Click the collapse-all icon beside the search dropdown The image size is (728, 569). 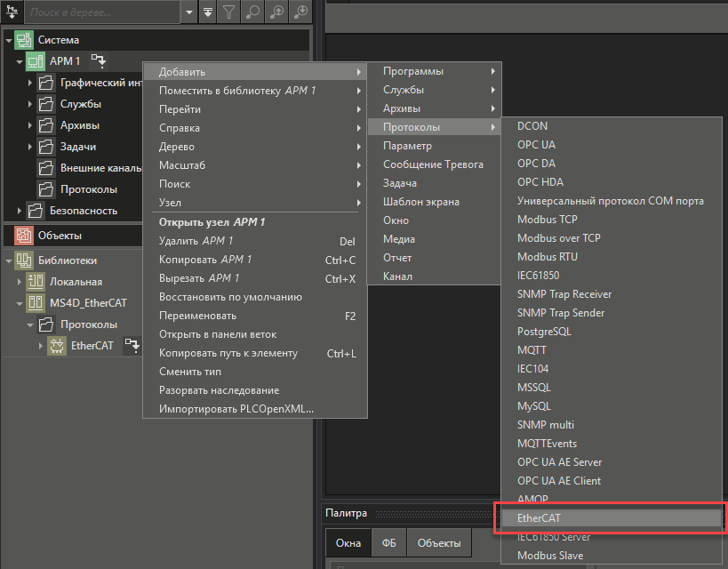(x=207, y=12)
